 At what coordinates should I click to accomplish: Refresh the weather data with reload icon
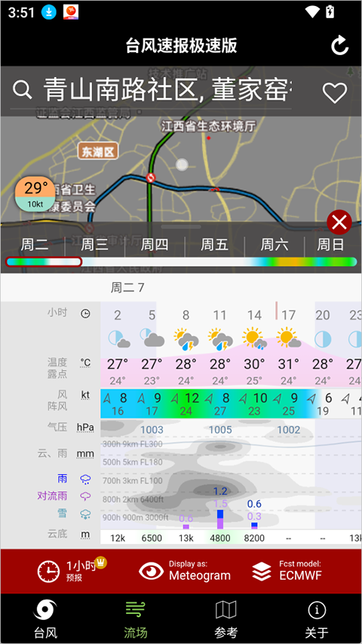(x=340, y=45)
